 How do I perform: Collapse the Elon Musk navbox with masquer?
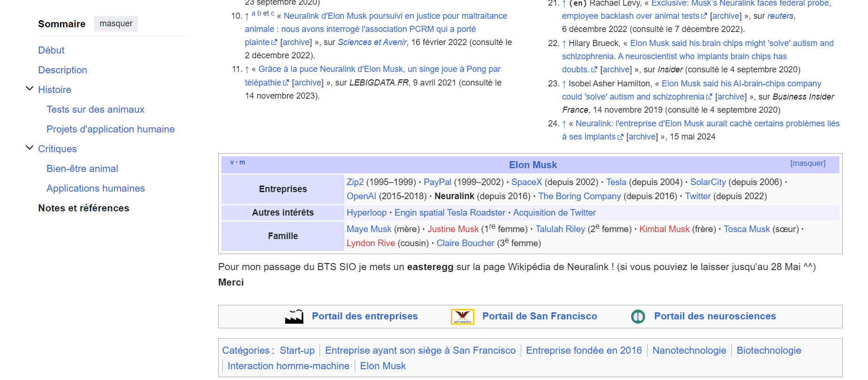[x=807, y=163]
